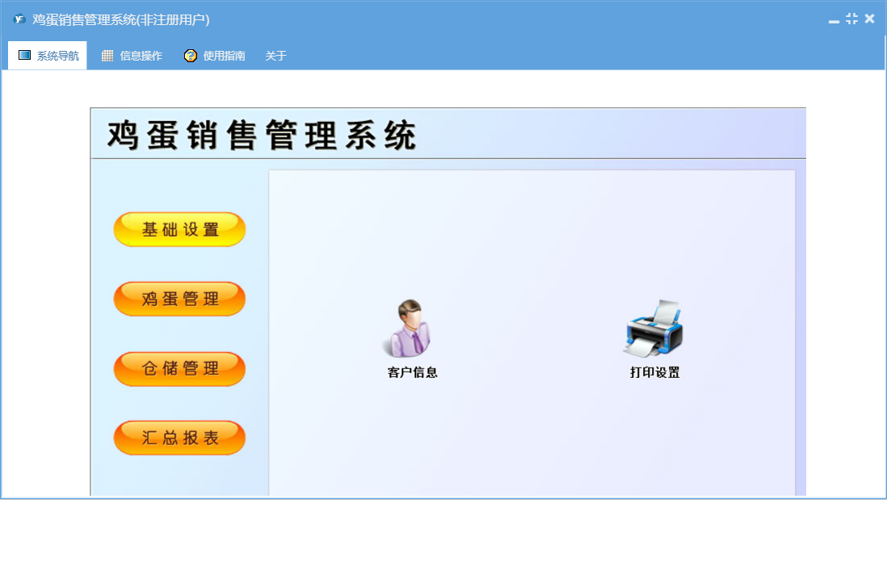Viewport: 887px width, 588px height.
Task: Click the 仓储管理 button
Action: 179,368
